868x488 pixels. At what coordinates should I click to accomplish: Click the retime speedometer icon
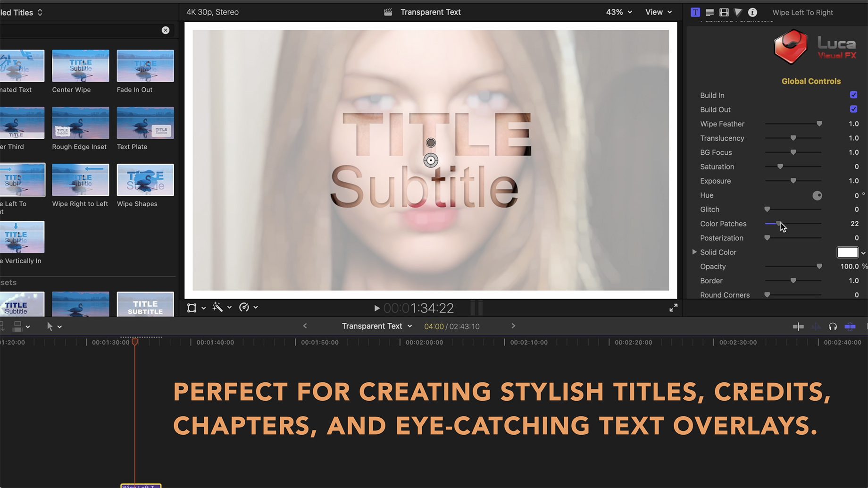coord(244,308)
